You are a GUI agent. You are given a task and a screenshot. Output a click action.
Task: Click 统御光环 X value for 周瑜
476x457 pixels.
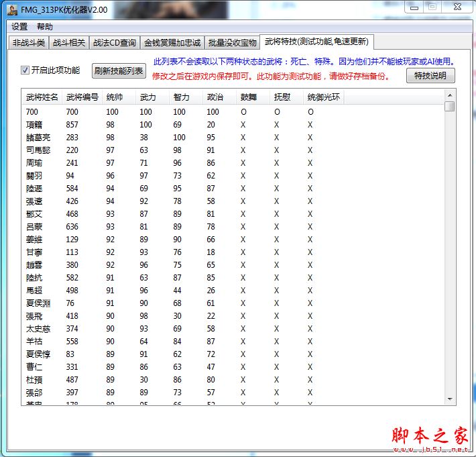pyautogui.click(x=310, y=163)
